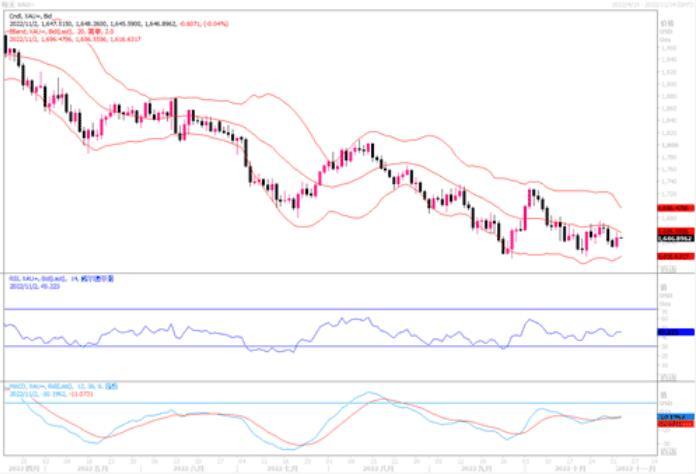The width and height of the screenshot is (696, 474).
Task: Click the date axis at chart bottom
Action: coord(330,465)
